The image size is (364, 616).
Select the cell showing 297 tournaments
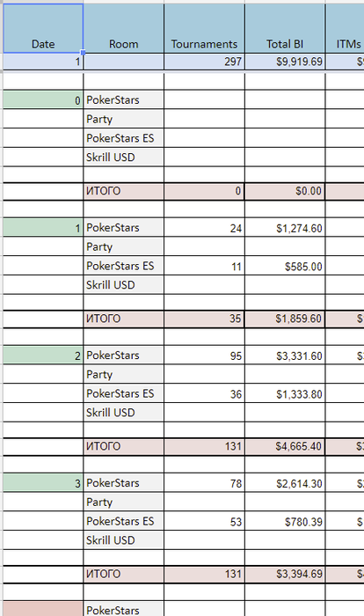[x=204, y=62]
